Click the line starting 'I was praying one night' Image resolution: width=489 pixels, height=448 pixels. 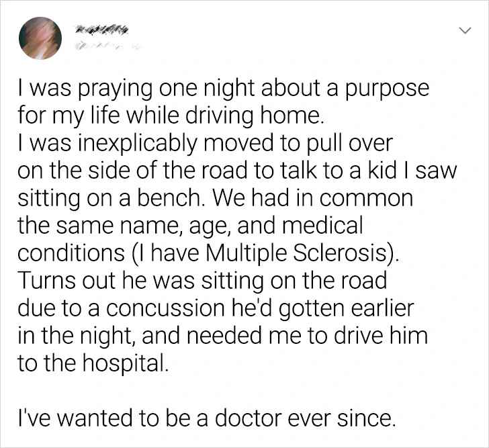point(223,89)
